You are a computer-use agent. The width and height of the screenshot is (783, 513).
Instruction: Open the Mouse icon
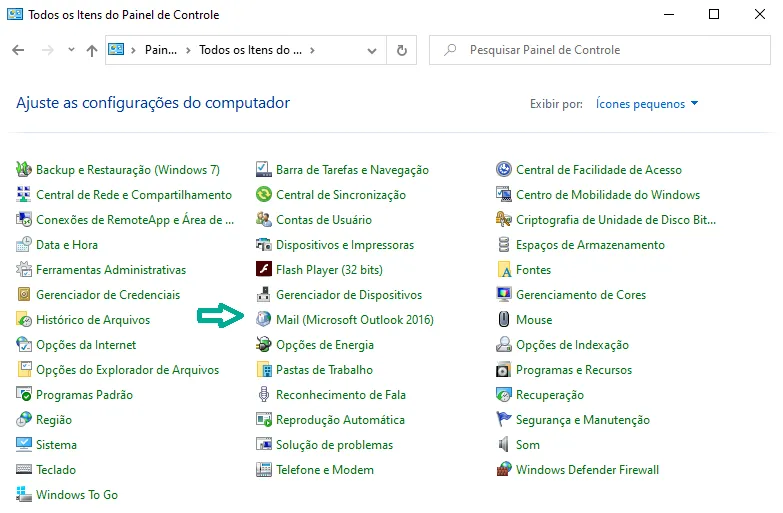[504, 319]
